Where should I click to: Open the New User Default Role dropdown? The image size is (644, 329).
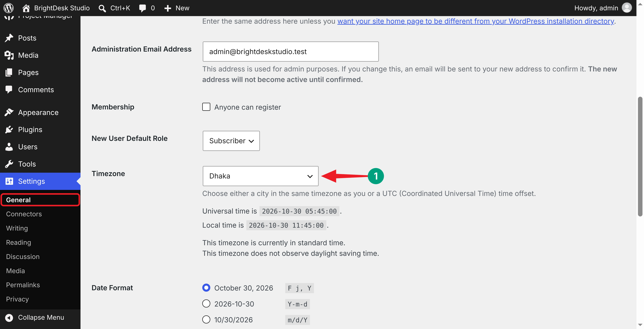click(x=231, y=141)
